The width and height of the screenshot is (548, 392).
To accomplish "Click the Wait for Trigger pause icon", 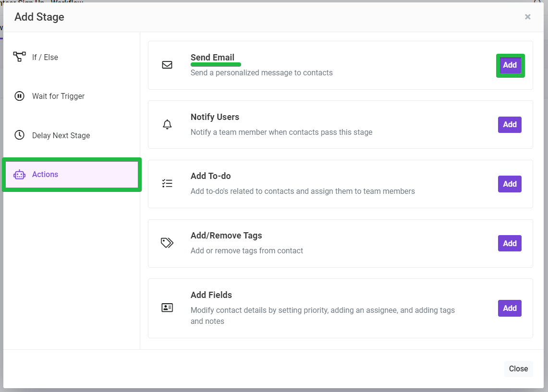I will click(x=19, y=96).
